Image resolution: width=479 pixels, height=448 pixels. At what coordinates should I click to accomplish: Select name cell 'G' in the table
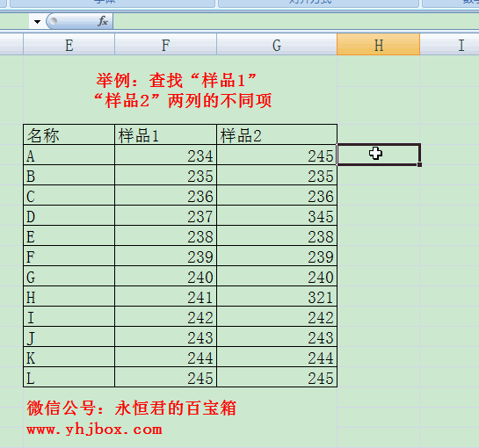tap(69, 276)
